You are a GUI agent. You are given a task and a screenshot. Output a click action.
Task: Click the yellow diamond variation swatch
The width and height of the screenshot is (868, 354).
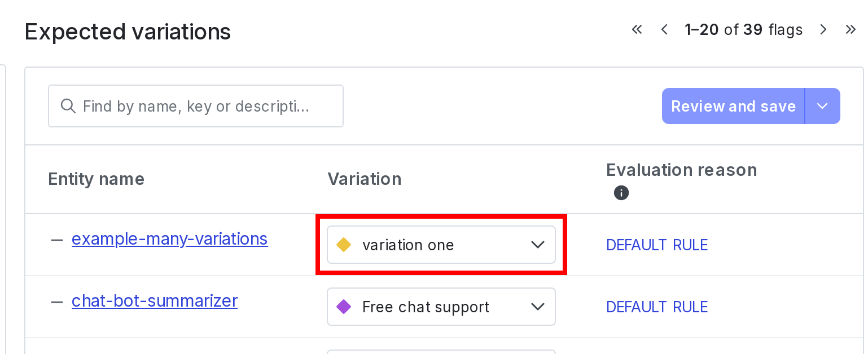(x=344, y=245)
